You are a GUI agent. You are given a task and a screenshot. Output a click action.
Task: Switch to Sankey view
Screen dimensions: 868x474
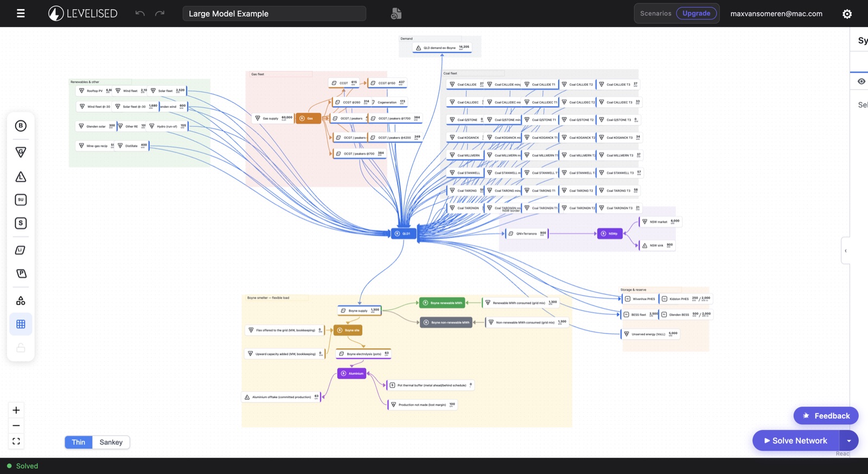click(x=111, y=443)
